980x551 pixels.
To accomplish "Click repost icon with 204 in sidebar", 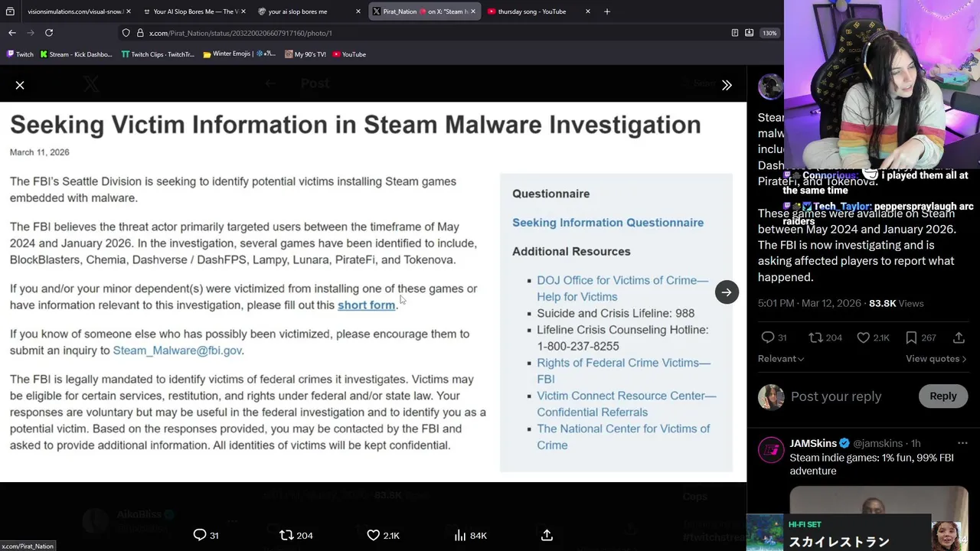I will click(x=816, y=337).
